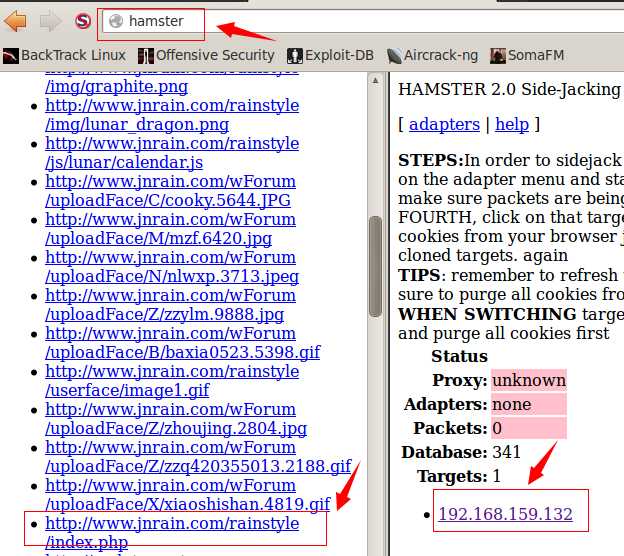Click the Exploit-DB bookmark favicon

click(x=295, y=56)
